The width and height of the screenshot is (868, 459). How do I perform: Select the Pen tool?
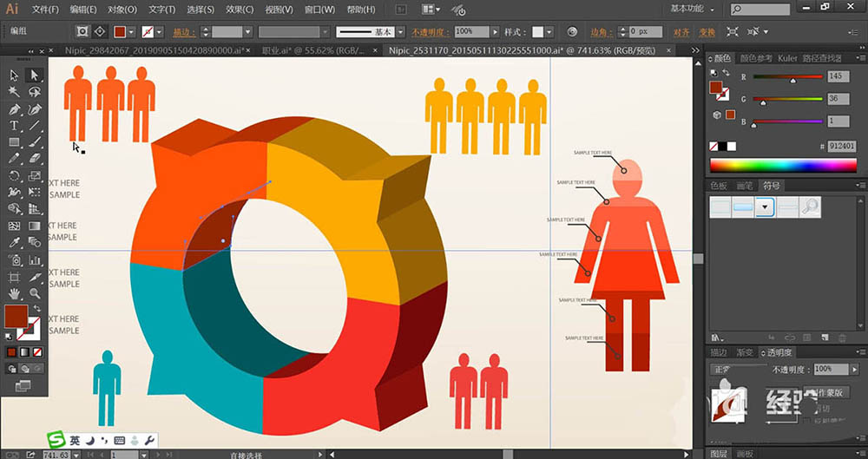[x=15, y=110]
